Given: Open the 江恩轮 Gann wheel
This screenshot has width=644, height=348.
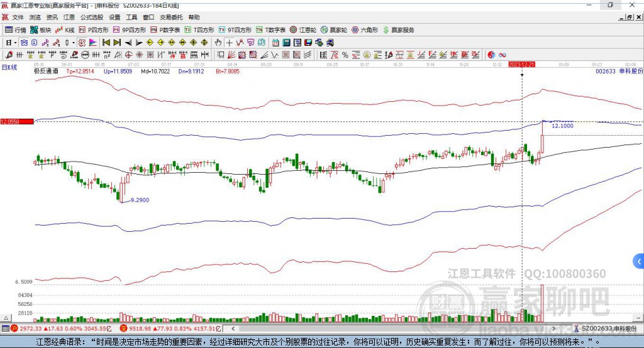Looking at the screenshot, I should click(x=303, y=30).
